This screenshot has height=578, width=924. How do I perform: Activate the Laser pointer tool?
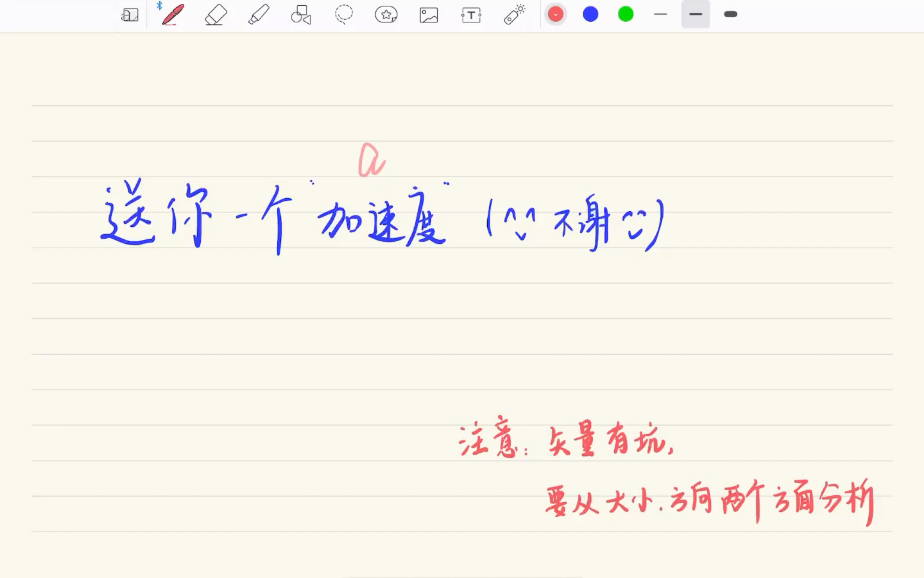(x=515, y=15)
